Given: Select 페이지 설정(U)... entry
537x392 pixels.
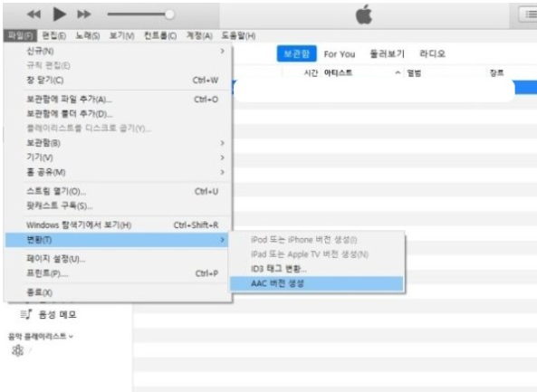Looking at the screenshot, I should [x=118, y=259].
